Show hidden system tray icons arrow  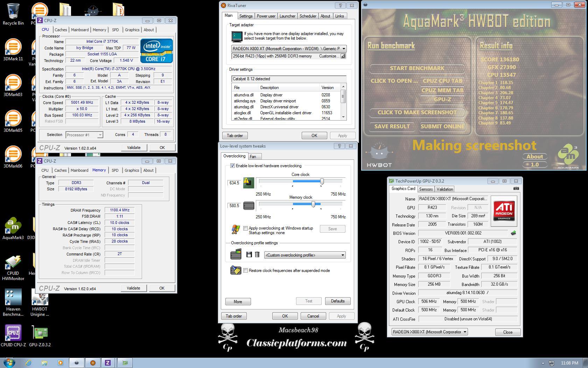[x=543, y=363]
